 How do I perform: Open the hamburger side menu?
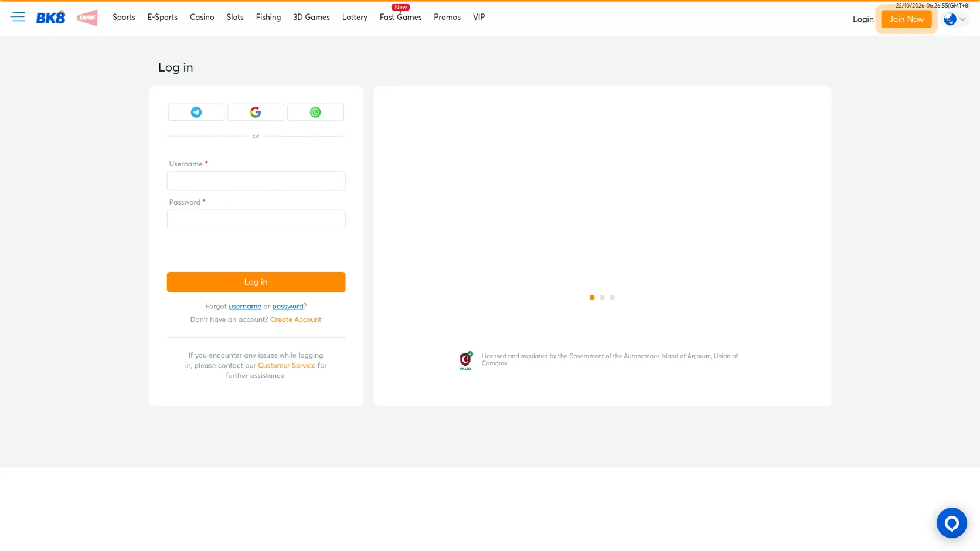tap(18, 17)
